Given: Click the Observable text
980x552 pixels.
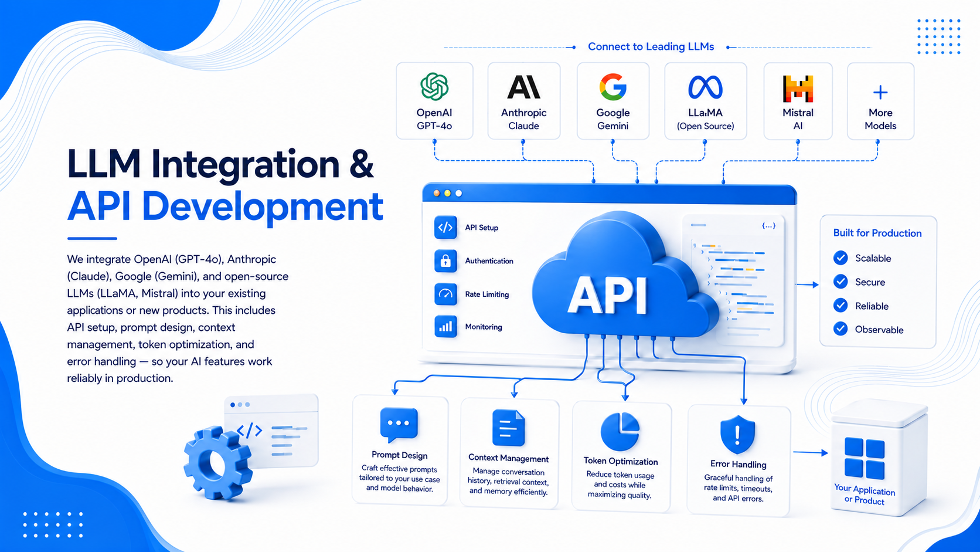Looking at the screenshot, I should coord(879,330).
